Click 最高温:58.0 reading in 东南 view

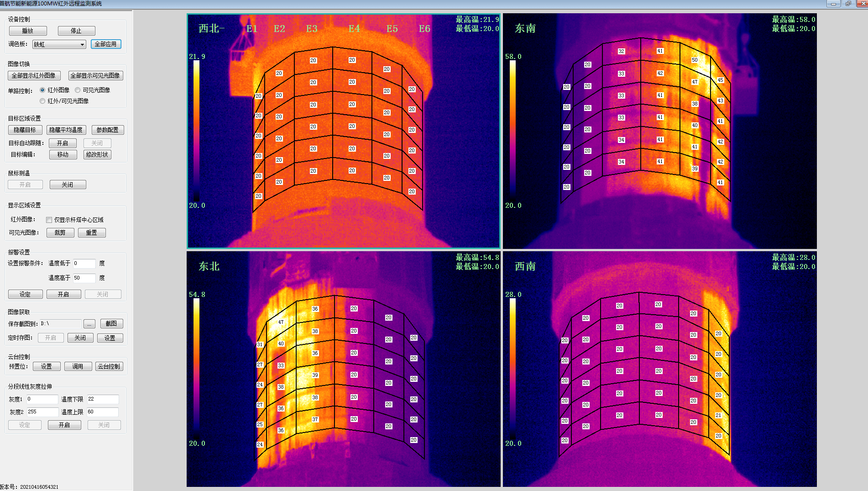[x=793, y=19]
